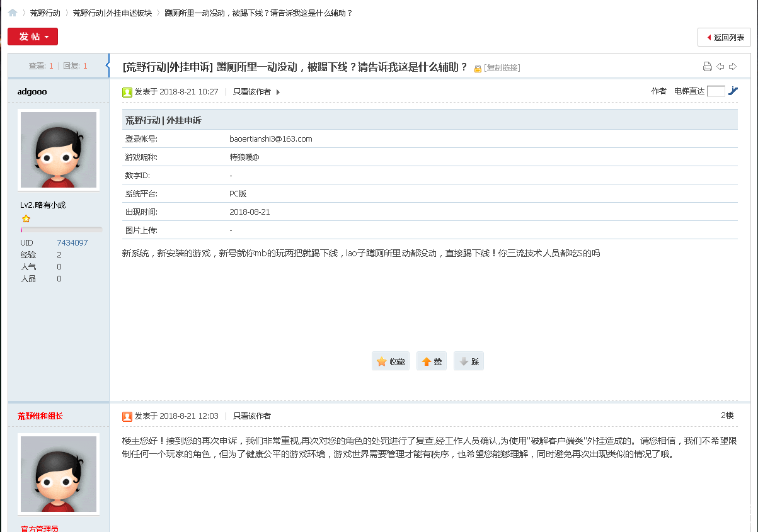Click the [荒野行动|外挂申诉] category tag in title

coord(168,67)
